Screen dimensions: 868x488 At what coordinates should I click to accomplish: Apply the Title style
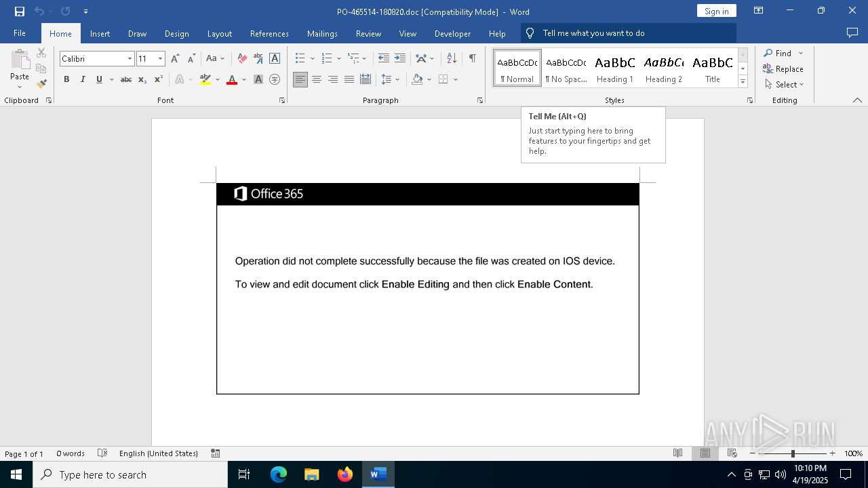click(713, 68)
